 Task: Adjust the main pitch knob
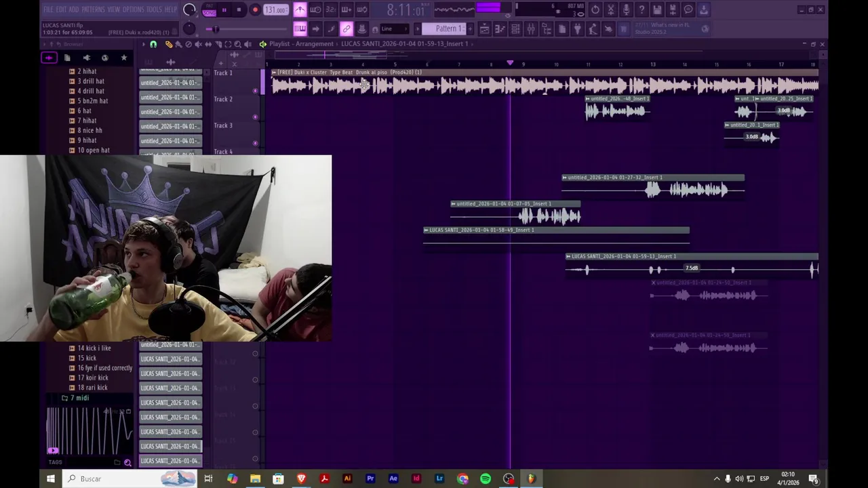[x=190, y=28]
